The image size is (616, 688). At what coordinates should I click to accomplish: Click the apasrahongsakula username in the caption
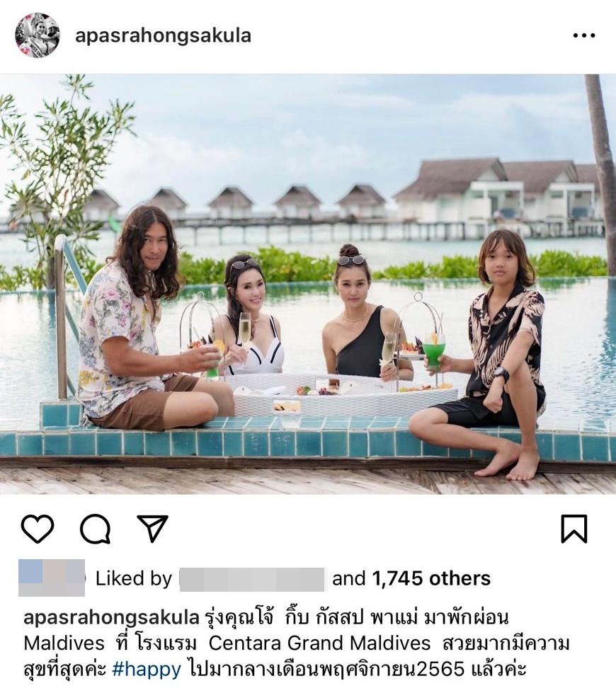click(x=111, y=617)
